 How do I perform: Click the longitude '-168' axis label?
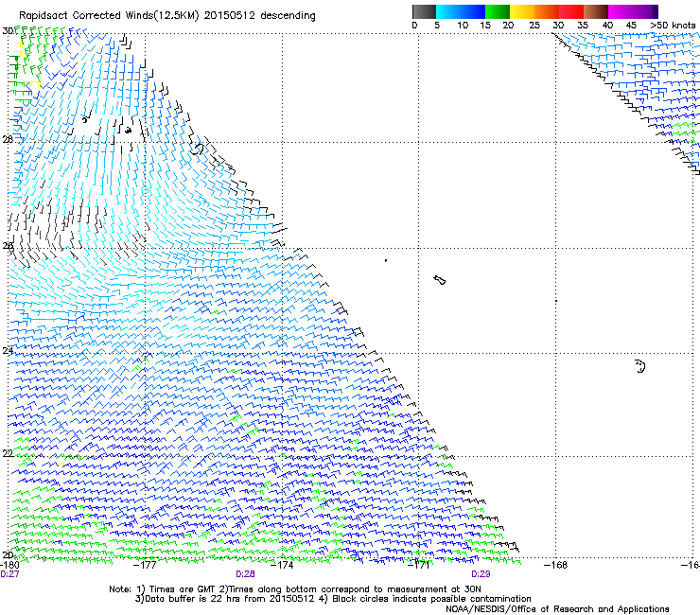(556, 565)
